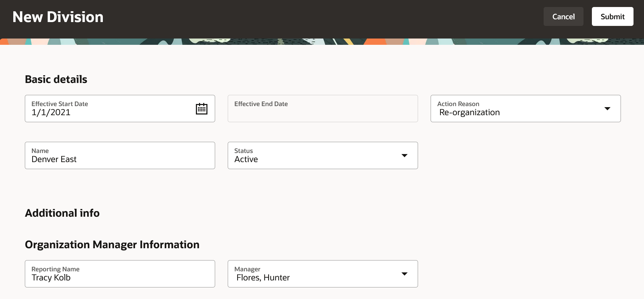Click the disabled Effective End Date field
This screenshot has height=299, width=644.
point(323,109)
